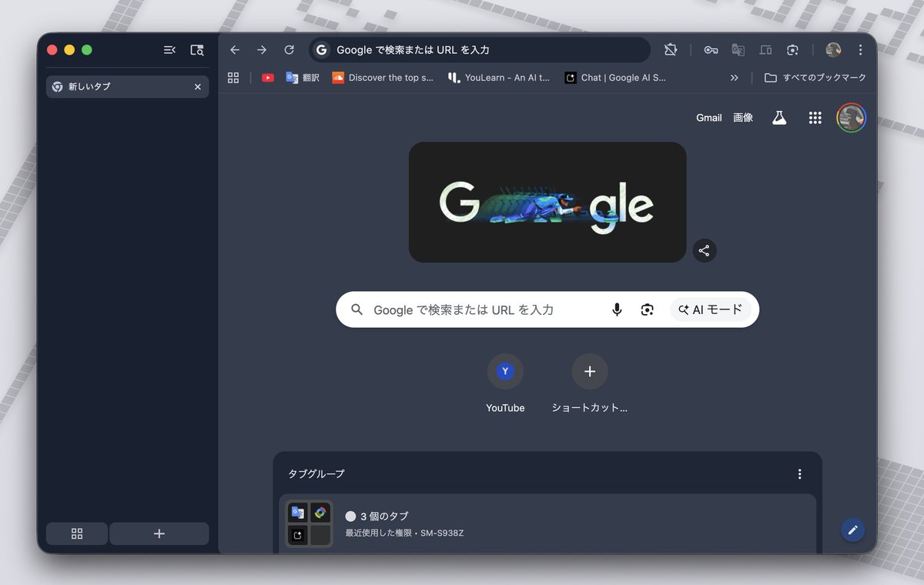Image resolution: width=924 pixels, height=585 pixels.
Task: Open the tab search icon
Action: (197, 50)
